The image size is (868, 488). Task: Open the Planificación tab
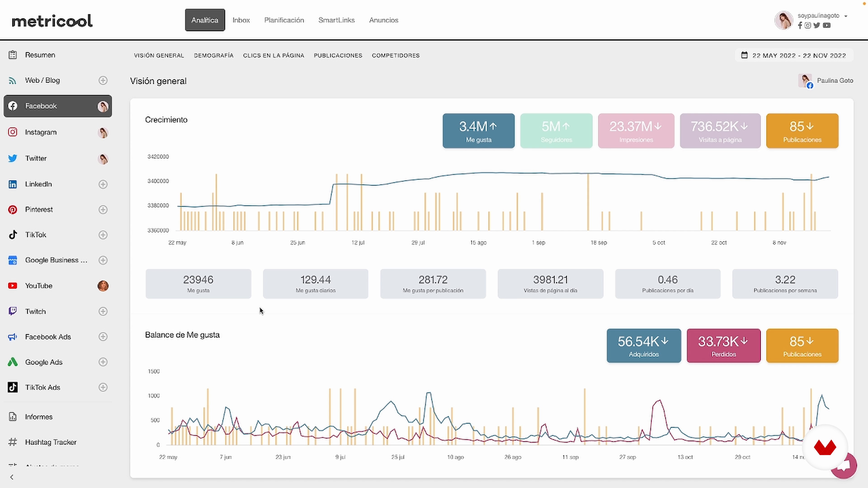coord(284,20)
